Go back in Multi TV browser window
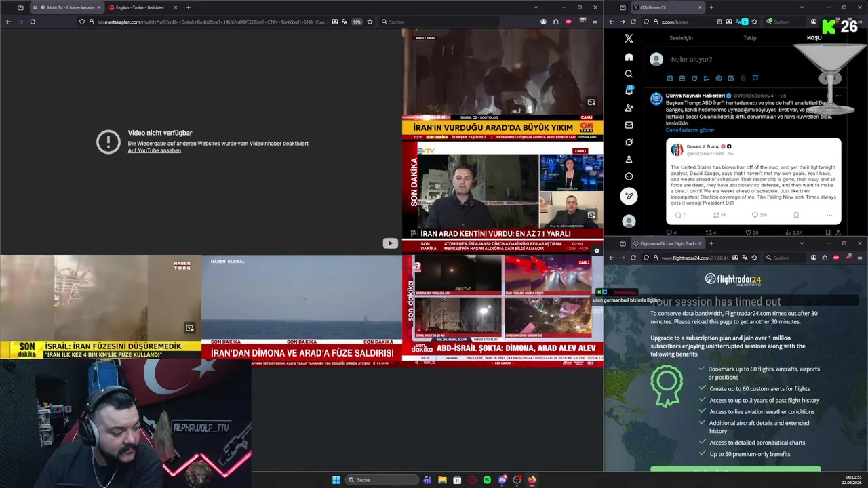 [x=8, y=22]
